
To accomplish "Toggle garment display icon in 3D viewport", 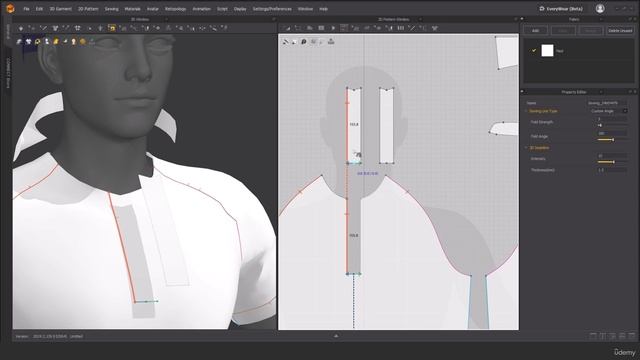I will (29, 42).
